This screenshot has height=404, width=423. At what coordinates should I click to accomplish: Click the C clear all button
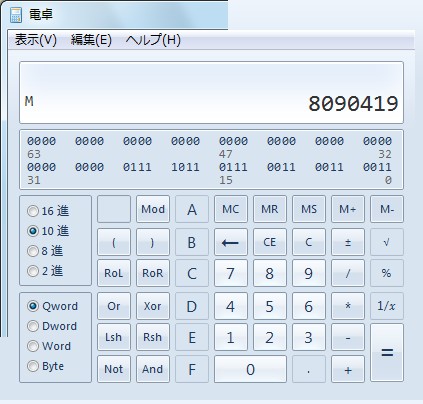click(309, 242)
